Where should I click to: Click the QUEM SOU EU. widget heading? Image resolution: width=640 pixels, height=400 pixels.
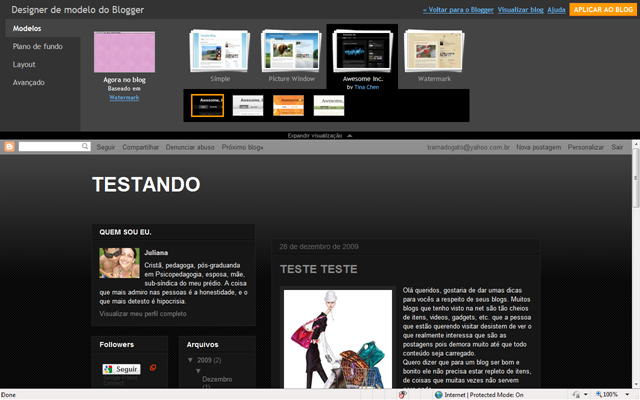point(125,232)
